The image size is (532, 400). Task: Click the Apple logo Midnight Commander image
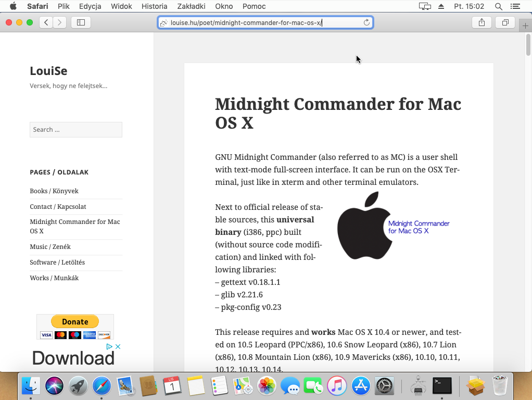(x=394, y=226)
